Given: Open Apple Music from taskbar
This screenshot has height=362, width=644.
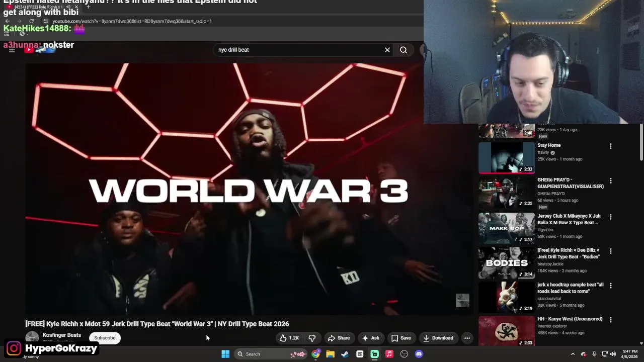Looking at the screenshot, I should pyautogui.click(x=389, y=354).
